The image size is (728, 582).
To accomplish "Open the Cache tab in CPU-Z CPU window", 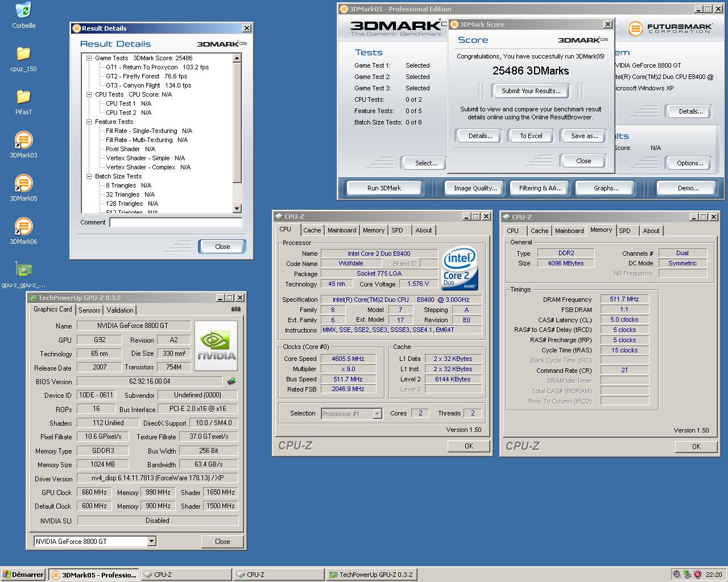I will pyautogui.click(x=312, y=230).
